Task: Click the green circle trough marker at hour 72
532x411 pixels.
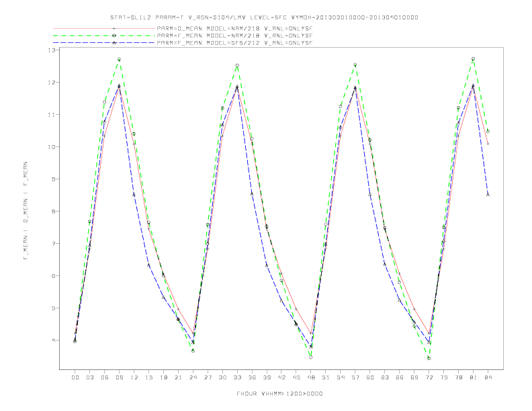Action: coord(429,358)
